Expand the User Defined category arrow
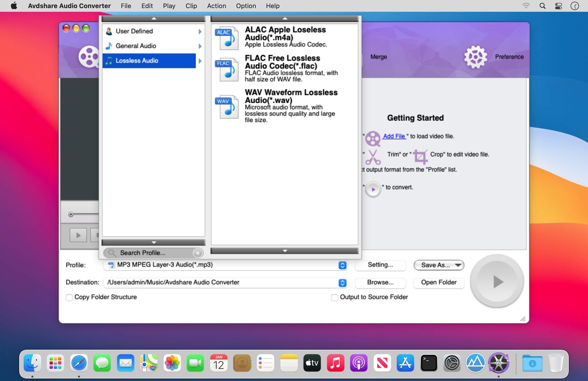 click(200, 31)
